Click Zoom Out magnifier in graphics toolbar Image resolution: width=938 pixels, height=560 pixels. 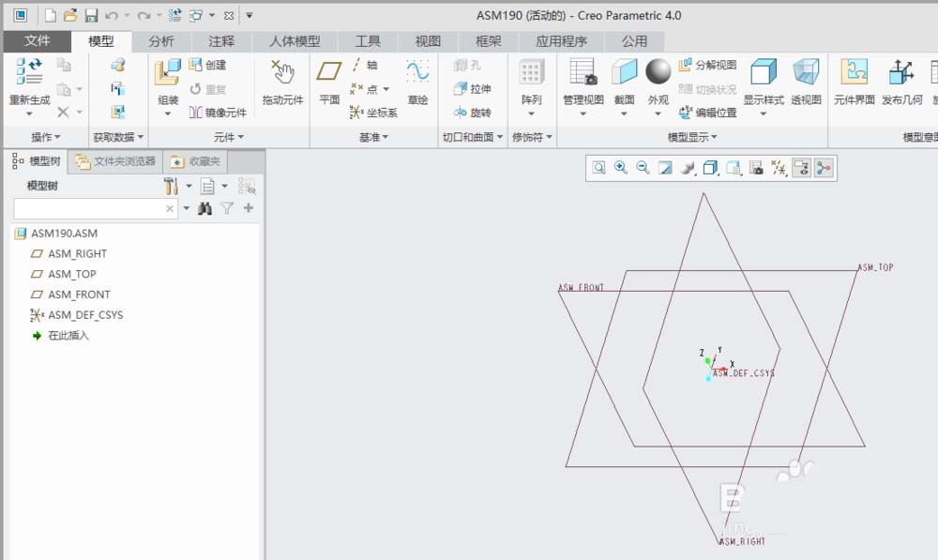point(643,168)
